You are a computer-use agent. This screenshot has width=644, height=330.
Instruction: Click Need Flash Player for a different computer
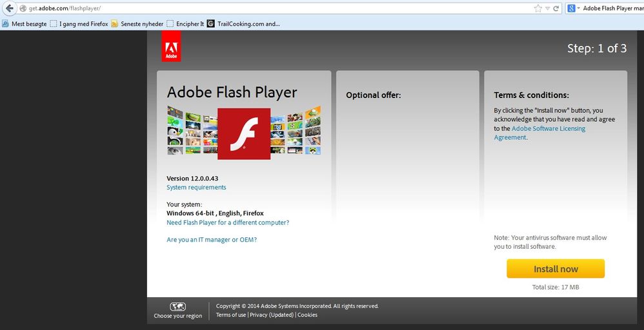228,222
